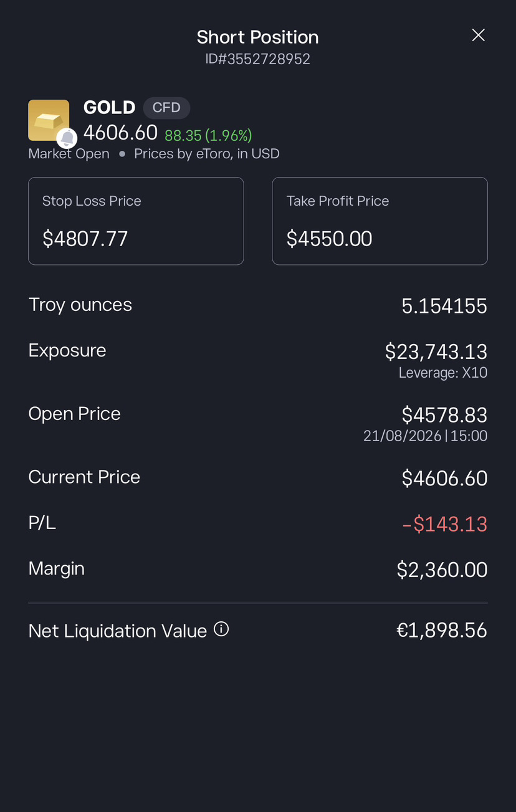516x812 pixels.
Task: Open the GOLD instrument name
Action: click(x=109, y=108)
